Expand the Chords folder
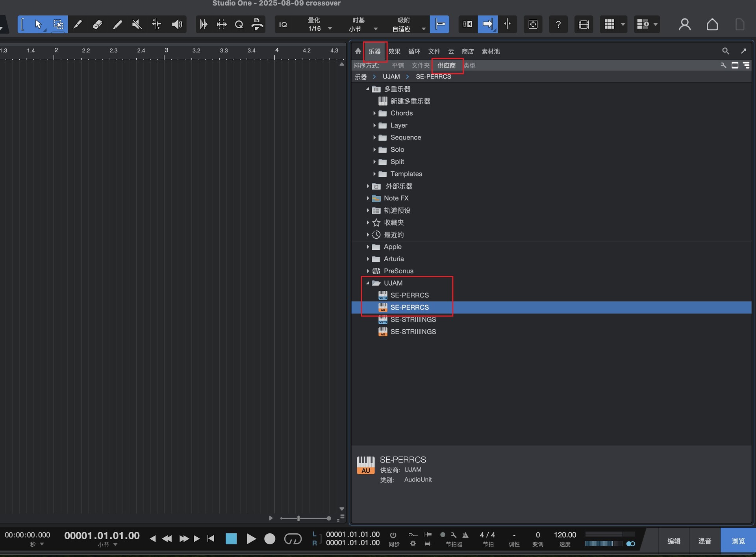756x557 pixels. (x=374, y=113)
